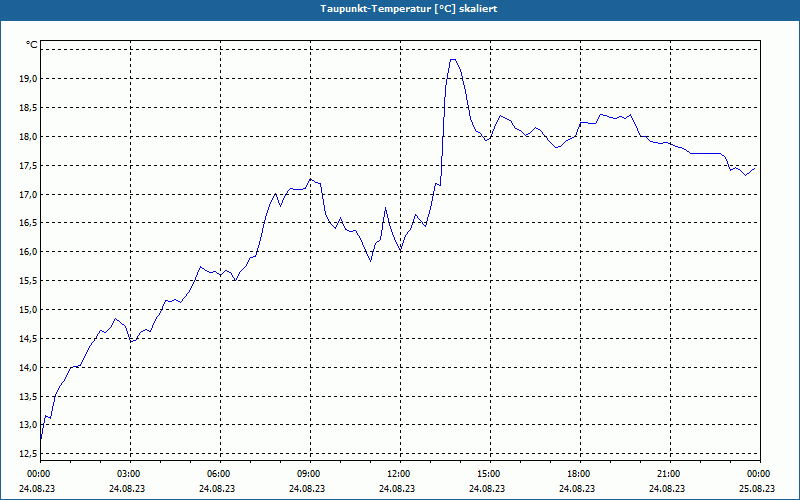This screenshot has height=500, width=800.
Task: Click the "15:00" time label
Action: 490,474
